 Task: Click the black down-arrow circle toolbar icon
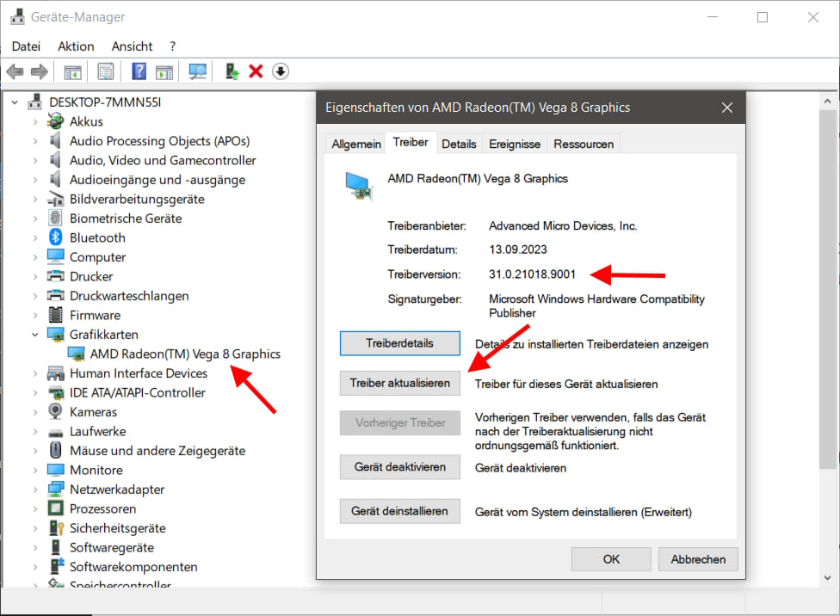click(281, 71)
